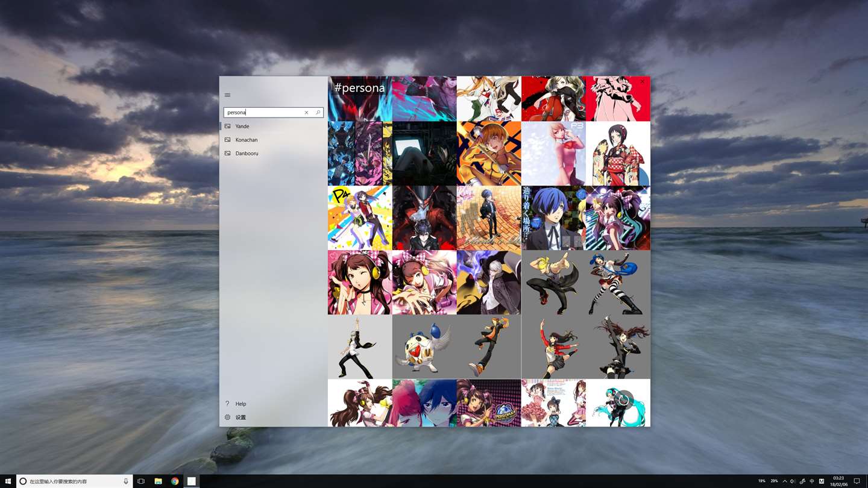Image resolution: width=868 pixels, height=488 pixels.
Task: Activate the taskbar microphone icon
Action: tap(126, 481)
